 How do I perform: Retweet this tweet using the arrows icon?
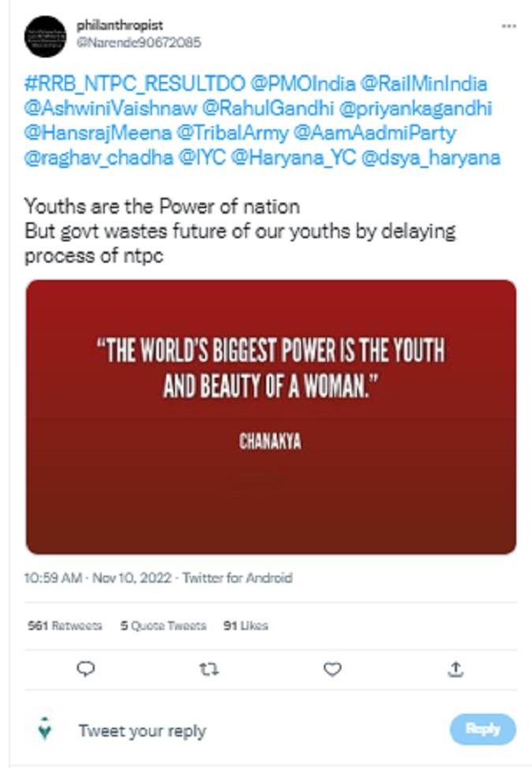210,669
